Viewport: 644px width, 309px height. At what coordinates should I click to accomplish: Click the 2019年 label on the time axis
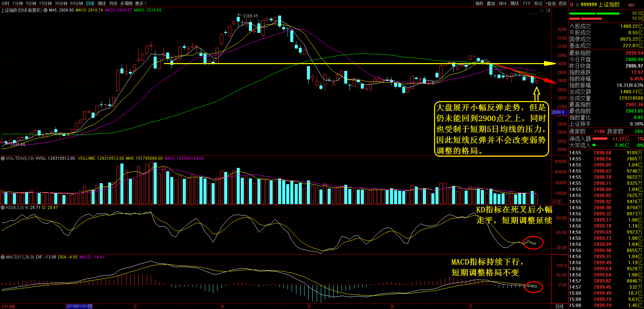[8, 307]
